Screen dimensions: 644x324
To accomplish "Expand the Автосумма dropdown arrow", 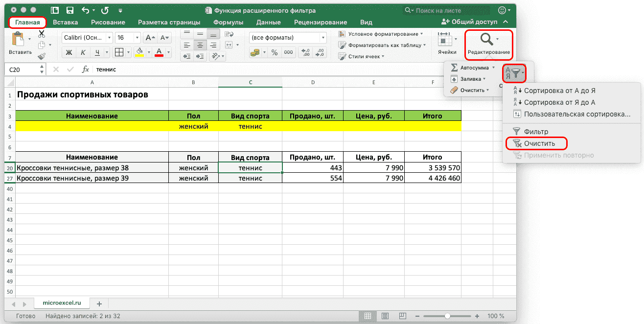I will [x=493, y=68].
